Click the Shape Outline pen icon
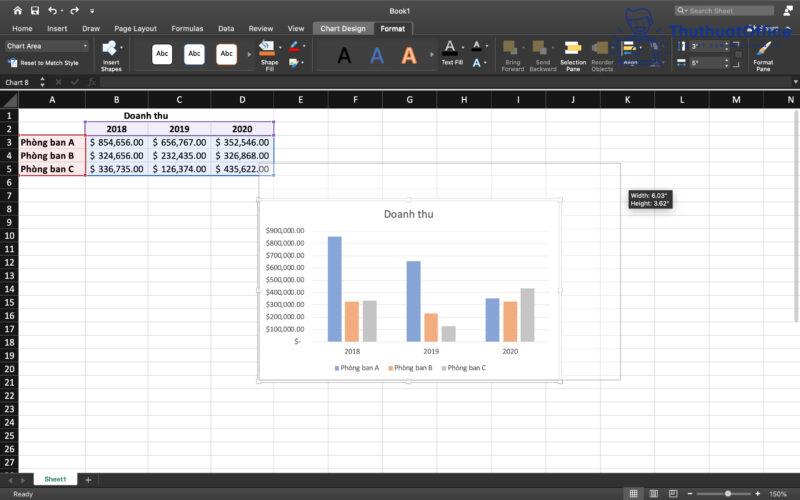 (294, 46)
